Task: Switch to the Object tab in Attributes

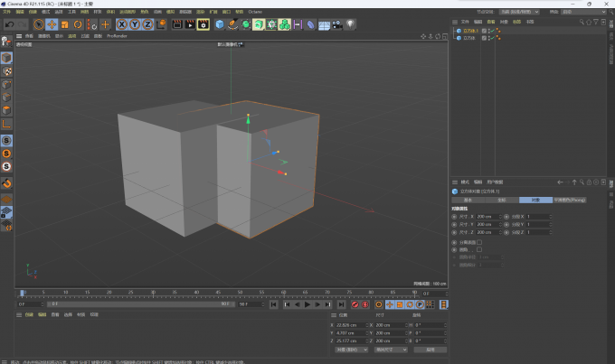Action: (535, 200)
